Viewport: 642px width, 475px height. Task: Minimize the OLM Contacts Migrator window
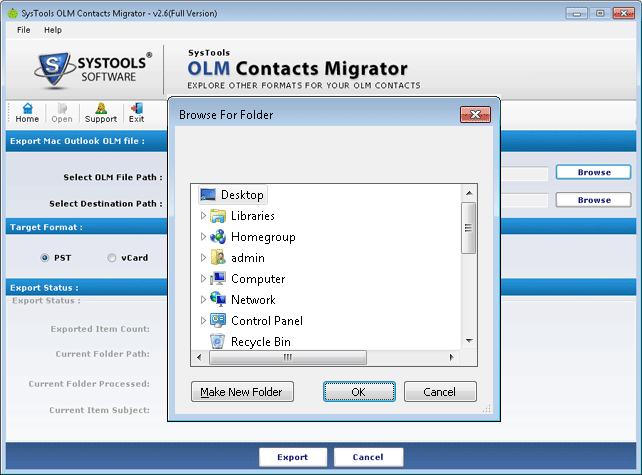576,14
